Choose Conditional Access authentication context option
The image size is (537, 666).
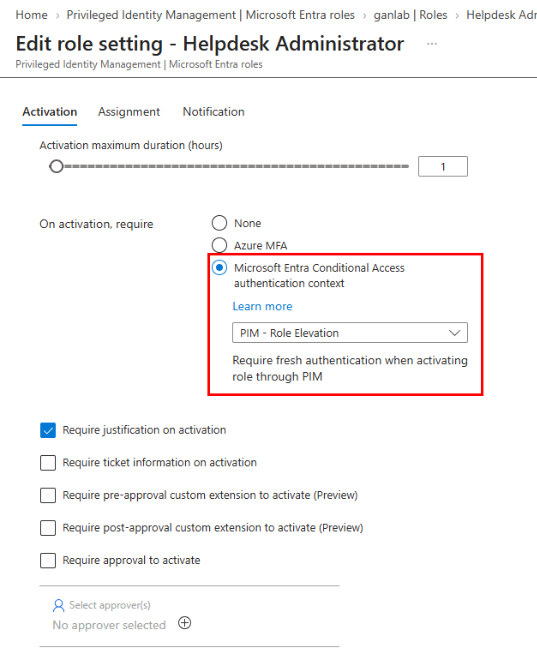pyautogui.click(x=219, y=268)
